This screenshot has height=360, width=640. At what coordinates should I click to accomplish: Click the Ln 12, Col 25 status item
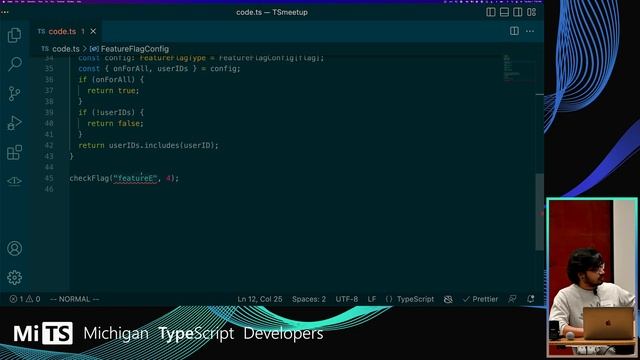click(260, 299)
